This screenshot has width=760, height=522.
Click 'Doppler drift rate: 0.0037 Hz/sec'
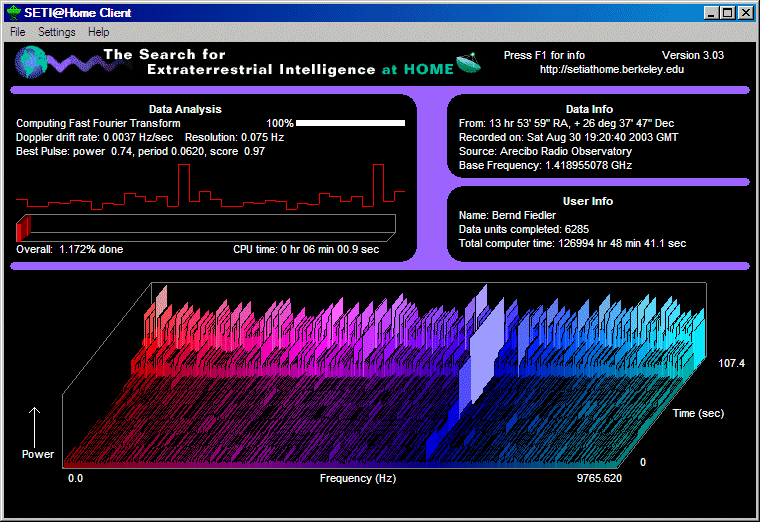click(95, 138)
